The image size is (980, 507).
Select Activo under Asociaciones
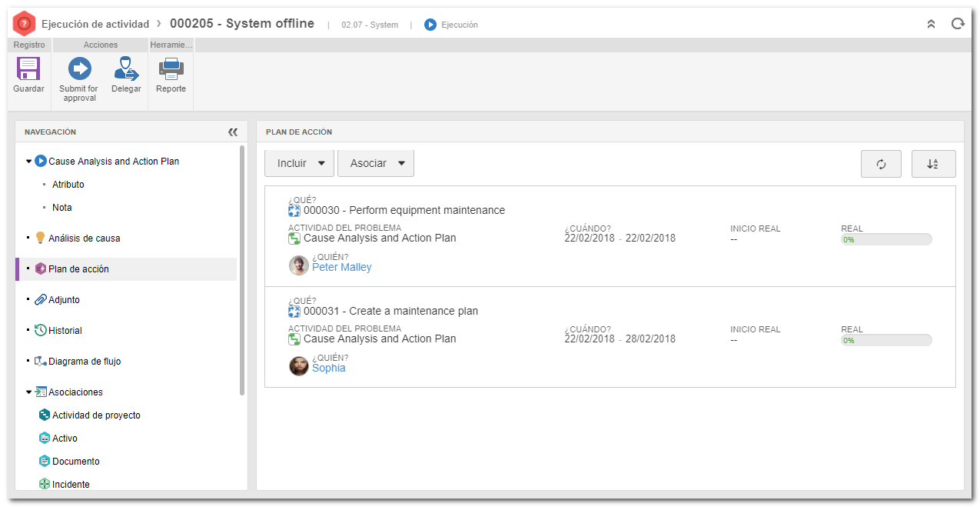65,439
